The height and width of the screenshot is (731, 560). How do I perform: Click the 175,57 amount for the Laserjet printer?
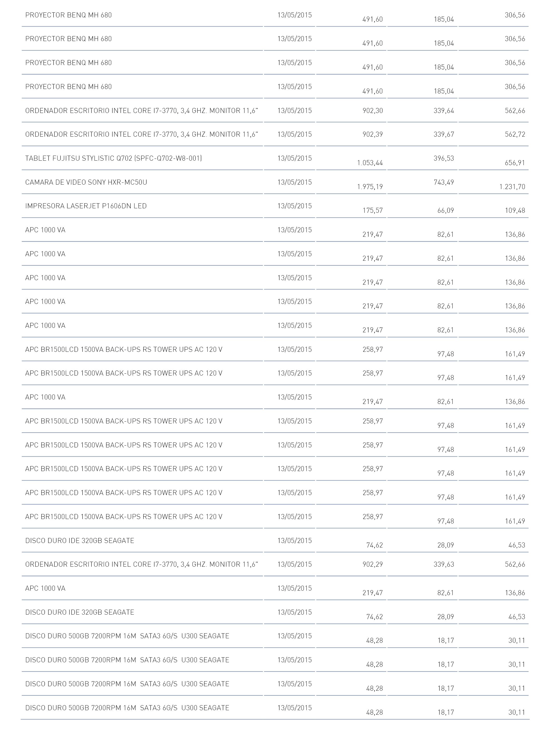373,211
